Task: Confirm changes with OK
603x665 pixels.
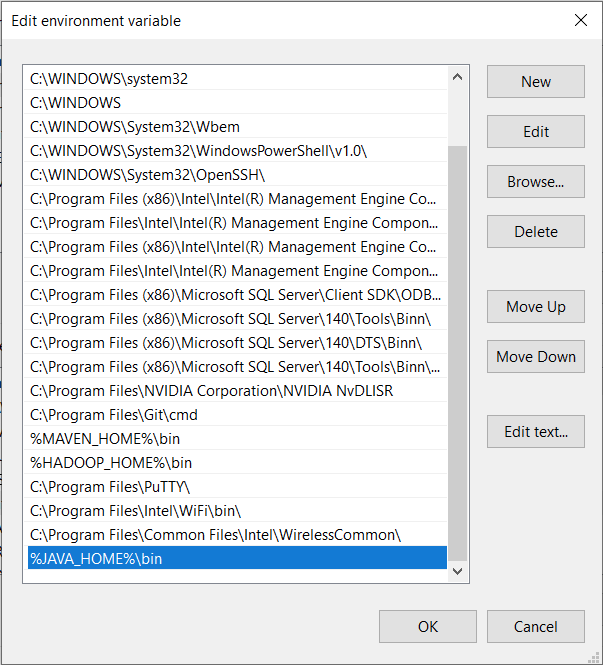Action: 428,627
